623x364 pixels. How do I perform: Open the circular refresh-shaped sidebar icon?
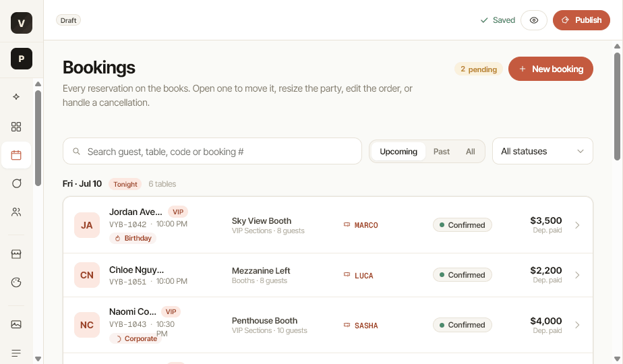pos(16,183)
